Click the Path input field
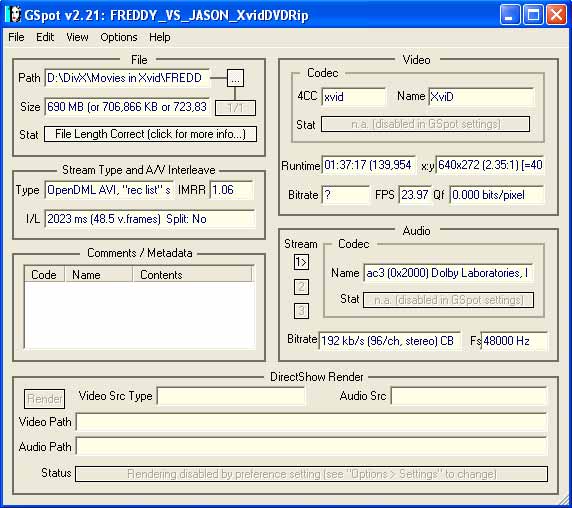The height and width of the screenshot is (508, 572). coord(127,78)
